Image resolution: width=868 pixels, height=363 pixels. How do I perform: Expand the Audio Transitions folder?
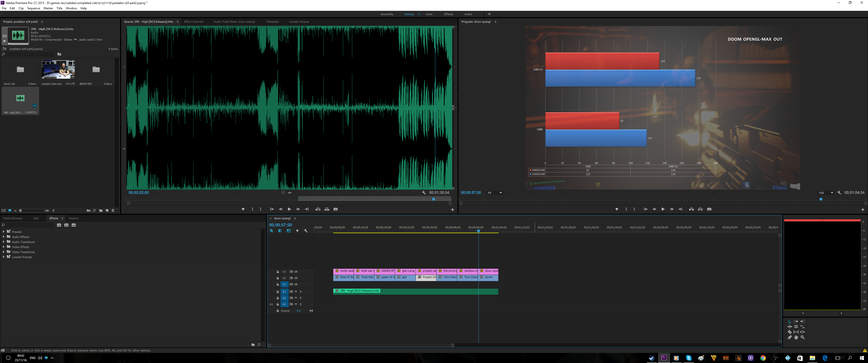click(x=4, y=242)
